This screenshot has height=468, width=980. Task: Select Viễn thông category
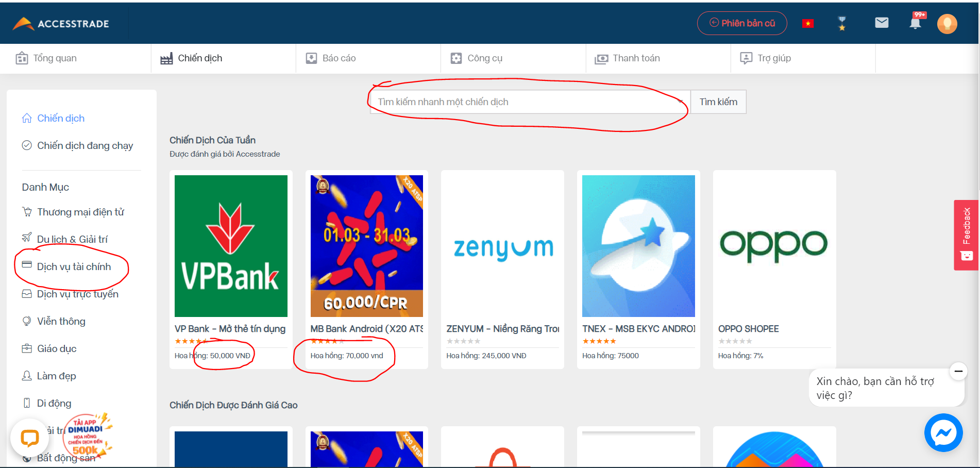click(61, 321)
